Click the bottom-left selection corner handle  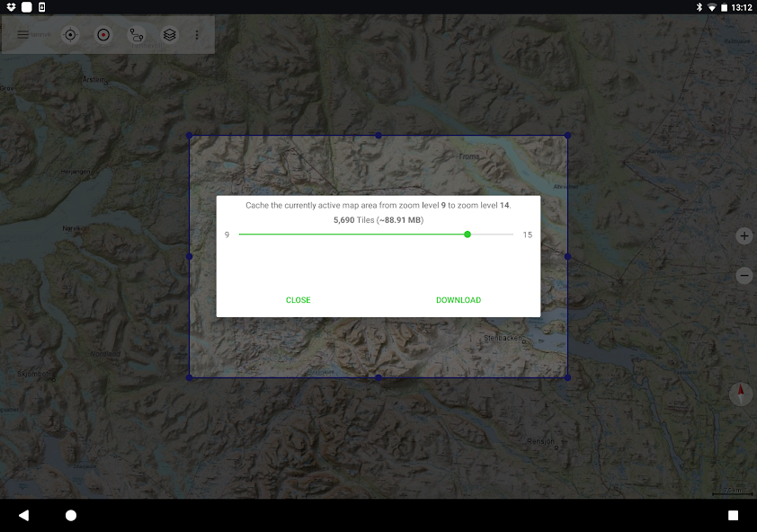point(190,377)
